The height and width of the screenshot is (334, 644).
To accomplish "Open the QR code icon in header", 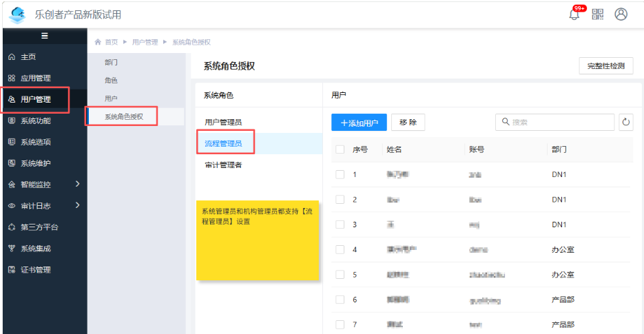I will (x=598, y=14).
